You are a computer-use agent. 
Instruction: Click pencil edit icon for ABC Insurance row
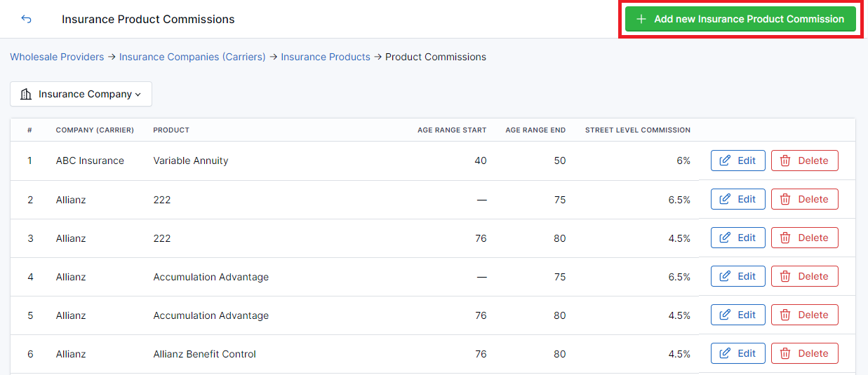(726, 161)
